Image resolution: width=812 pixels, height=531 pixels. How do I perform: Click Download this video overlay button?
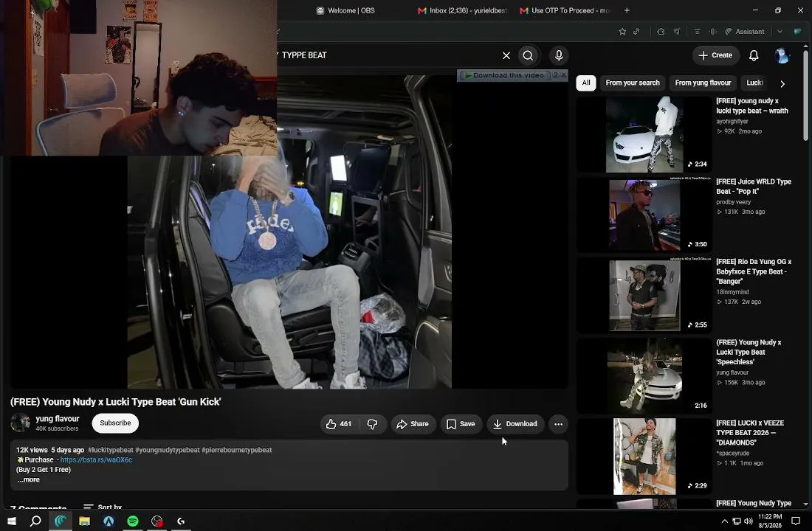pyautogui.click(x=504, y=75)
